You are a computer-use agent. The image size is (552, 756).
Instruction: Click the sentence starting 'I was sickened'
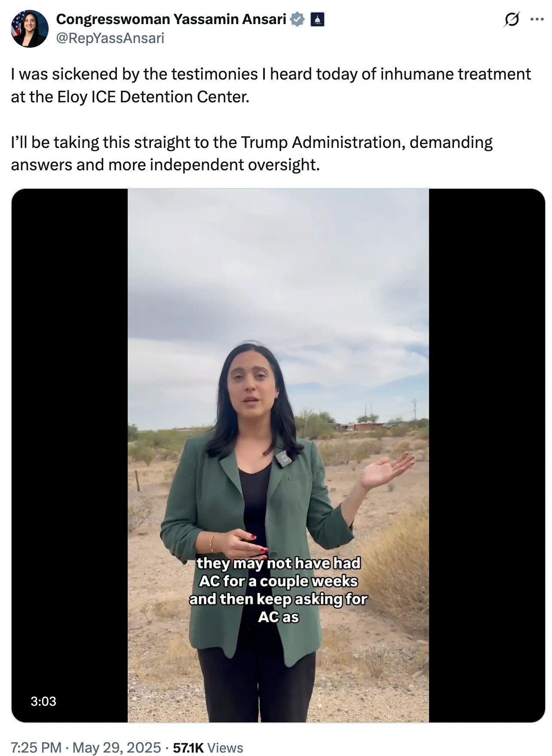271,85
